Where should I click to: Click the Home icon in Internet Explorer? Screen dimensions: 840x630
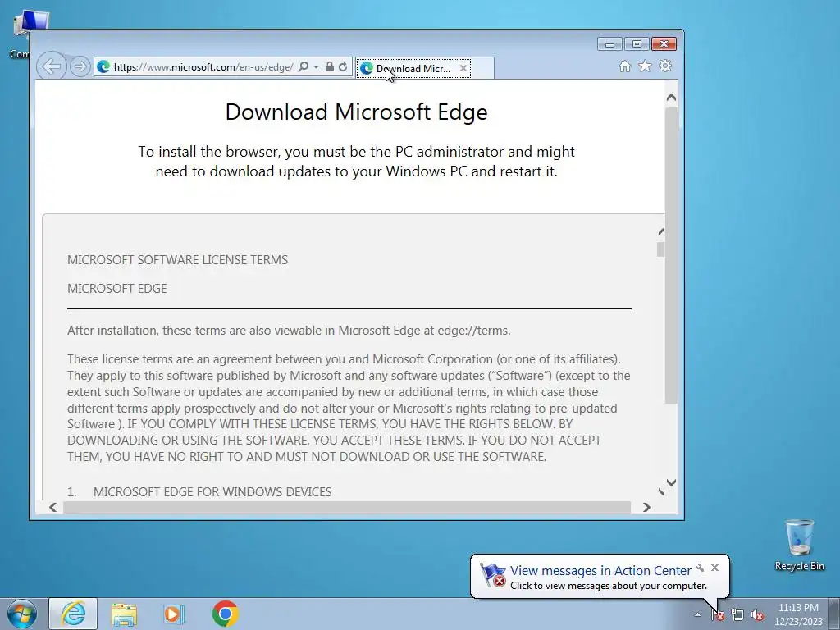(624, 66)
